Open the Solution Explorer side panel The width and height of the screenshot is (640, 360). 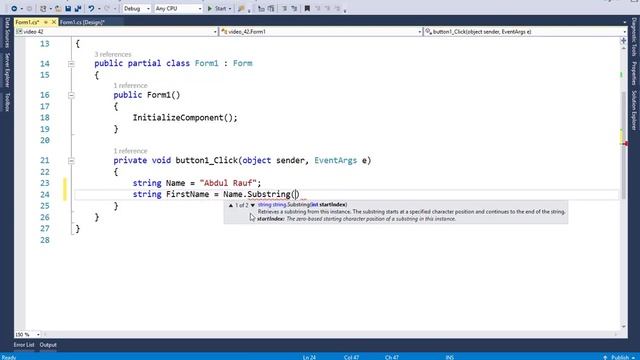pyautogui.click(x=634, y=110)
